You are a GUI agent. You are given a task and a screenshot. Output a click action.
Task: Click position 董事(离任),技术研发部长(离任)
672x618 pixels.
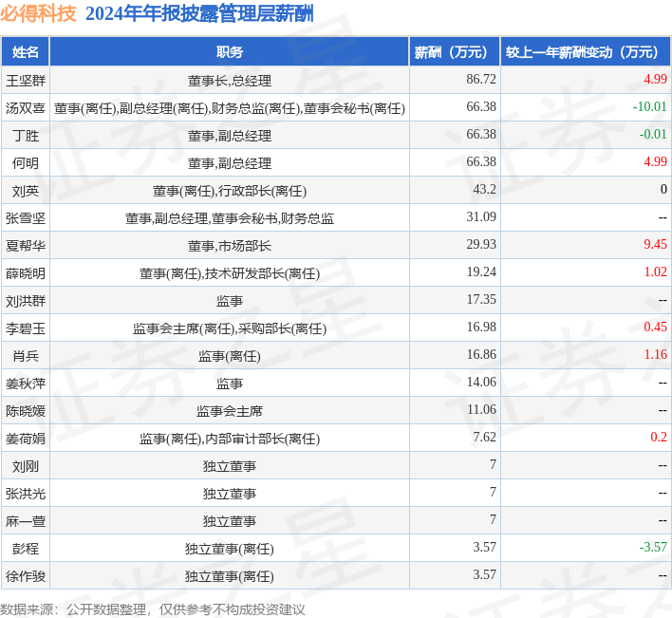[x=230, y=273]
